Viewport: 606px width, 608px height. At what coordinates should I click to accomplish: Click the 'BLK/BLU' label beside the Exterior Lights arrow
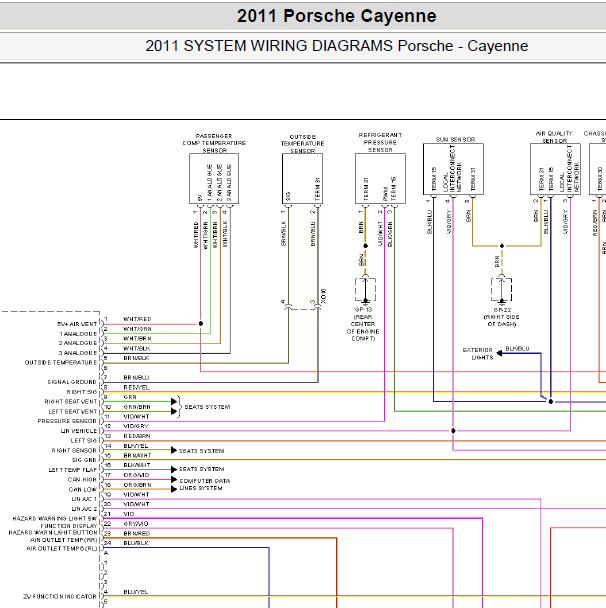coord(517,349)
